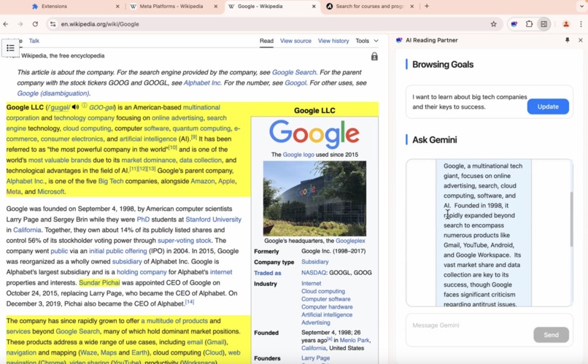Screen dimensions: 588x364
Task: Follow the Menlo Park link
Action: pos(355,340)
